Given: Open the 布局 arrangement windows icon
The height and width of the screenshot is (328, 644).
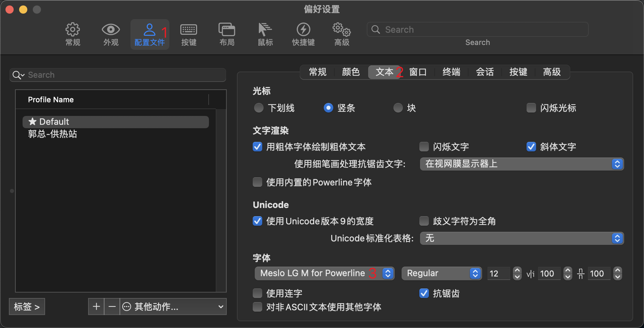Looking at the screenshot, I should [x=227, y=30].
